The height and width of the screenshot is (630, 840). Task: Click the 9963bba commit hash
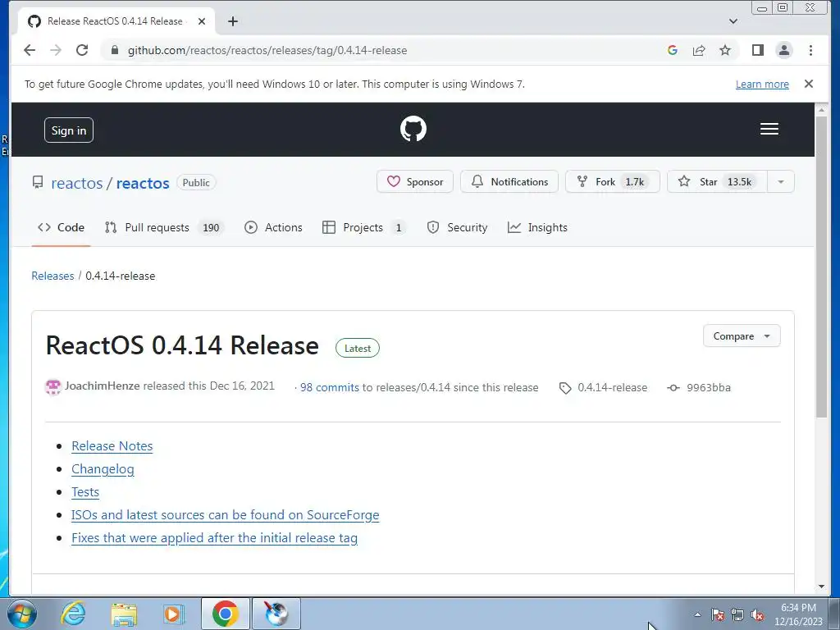click(708, 387)
